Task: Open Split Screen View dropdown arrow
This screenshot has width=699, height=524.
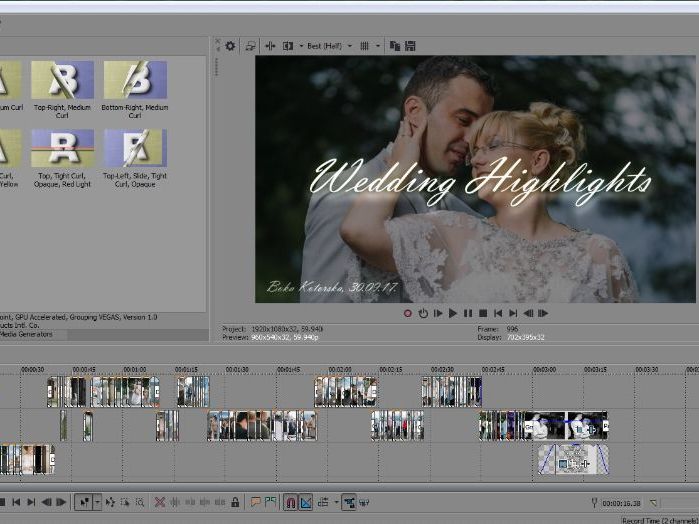Action: [x=301, y=46]
